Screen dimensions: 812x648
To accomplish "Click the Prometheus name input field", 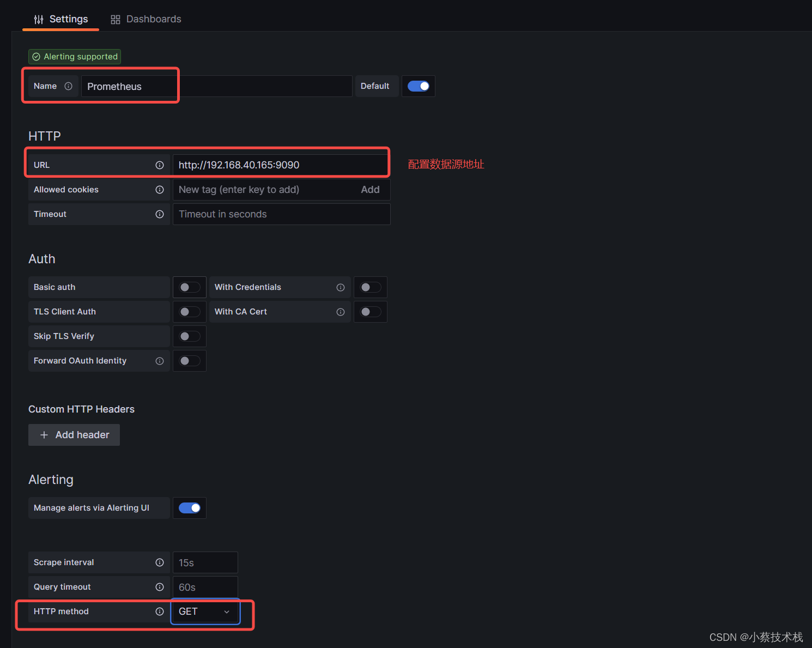I will 216,86.
